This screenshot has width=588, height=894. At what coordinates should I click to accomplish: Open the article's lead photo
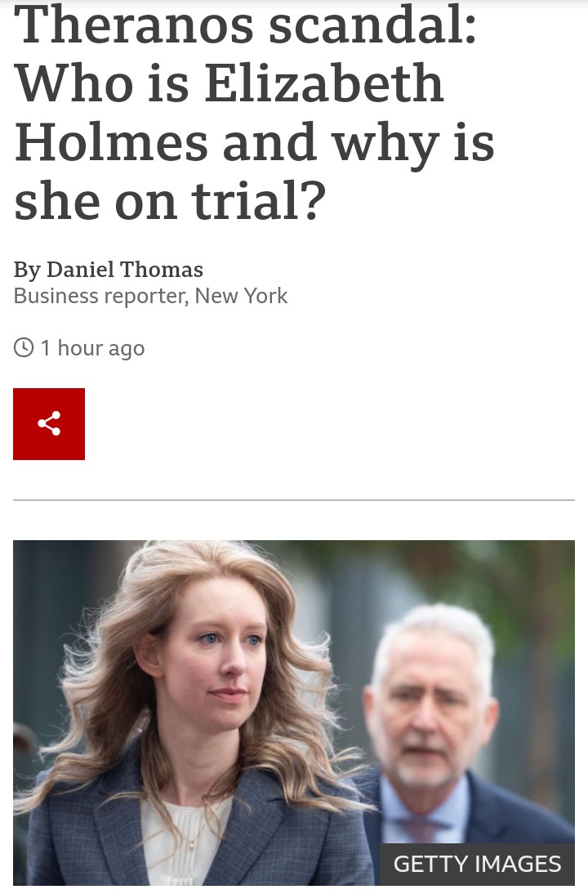click(294, 713)
